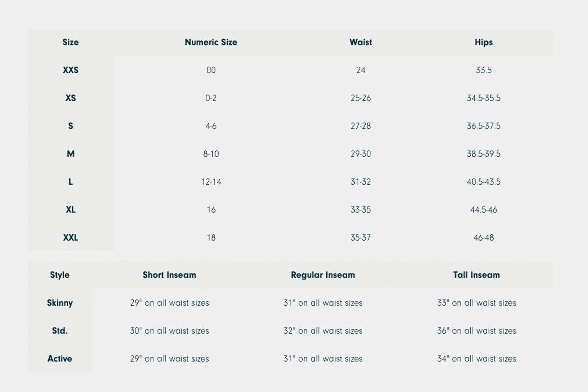
Task: Select the XXL size row label
Action: [71, 238]
